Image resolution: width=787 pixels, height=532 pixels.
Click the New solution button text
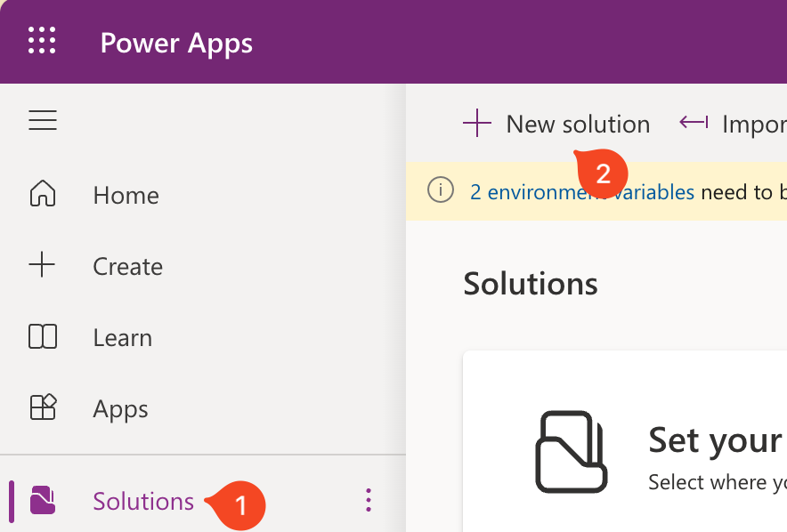pos(578,124)
